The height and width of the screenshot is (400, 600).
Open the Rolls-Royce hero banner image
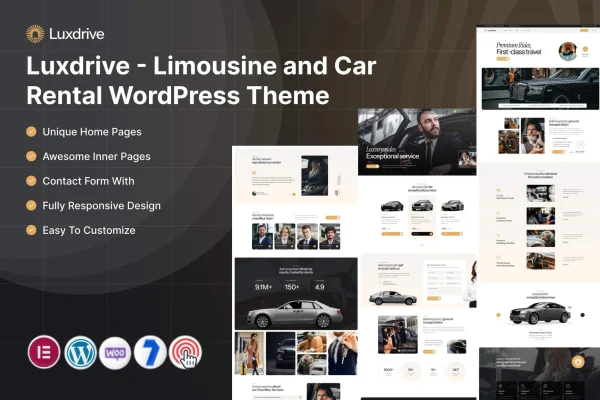(540, 89)
